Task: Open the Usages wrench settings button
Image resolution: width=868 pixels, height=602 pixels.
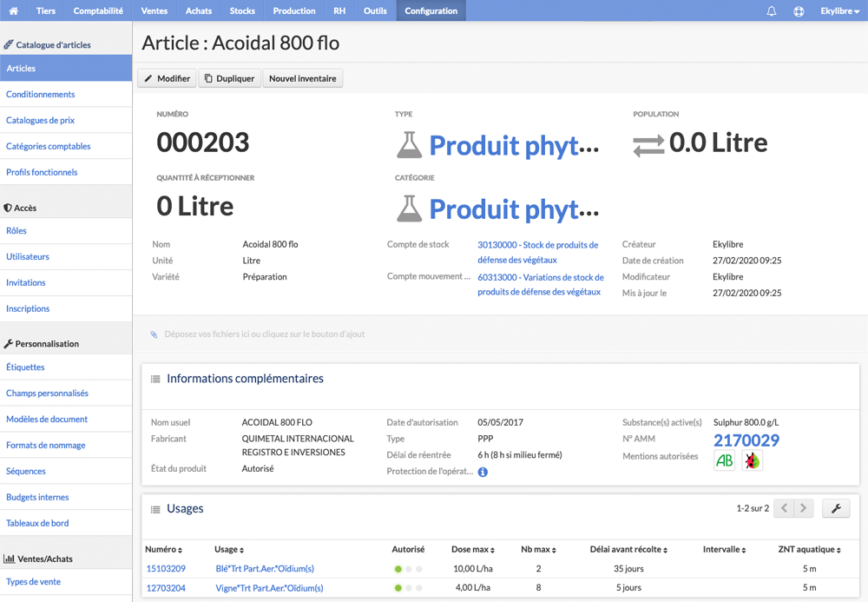Action: coord(836,508)
